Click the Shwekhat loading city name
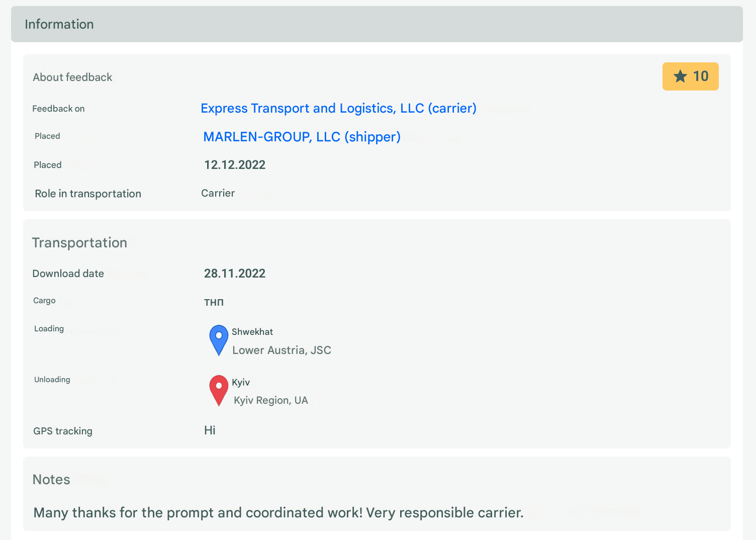Image resolution: width=756 pixels, height=540 pixels. (x=252, y=332)
